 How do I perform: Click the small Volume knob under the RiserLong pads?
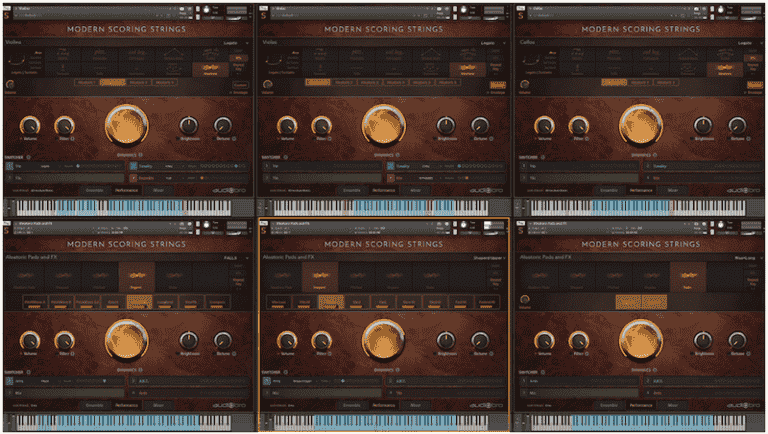pyautogui.click(x=525, y=299)
